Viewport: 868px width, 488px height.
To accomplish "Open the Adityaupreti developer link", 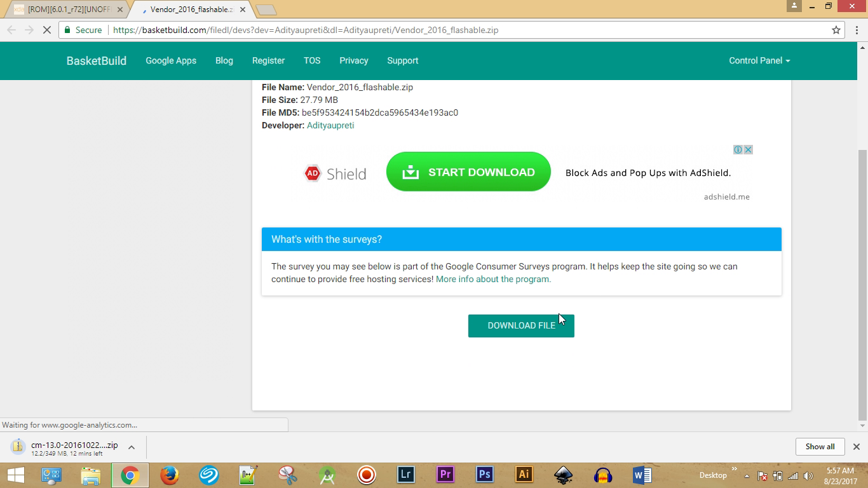I will (x=330, y=125).
